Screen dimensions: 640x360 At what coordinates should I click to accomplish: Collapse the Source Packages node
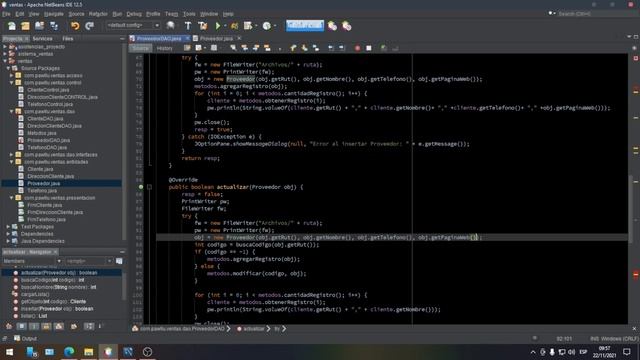coord(8,68)
